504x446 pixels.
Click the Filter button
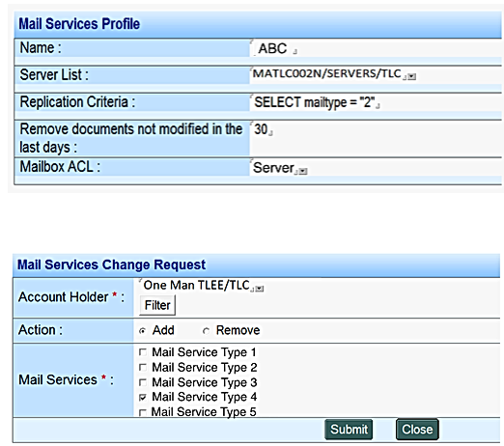pos(157,305)
